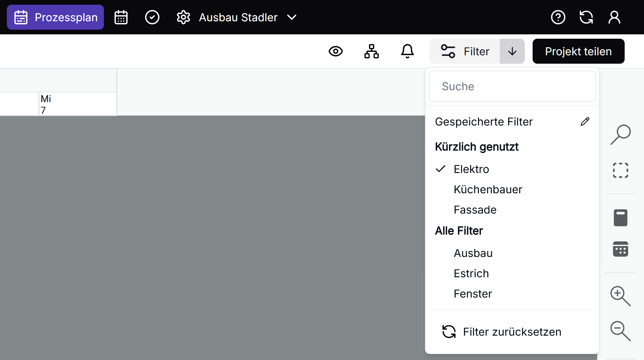Enable the Küchenbauer filter
644x360 pixels.
coord(488,190)
